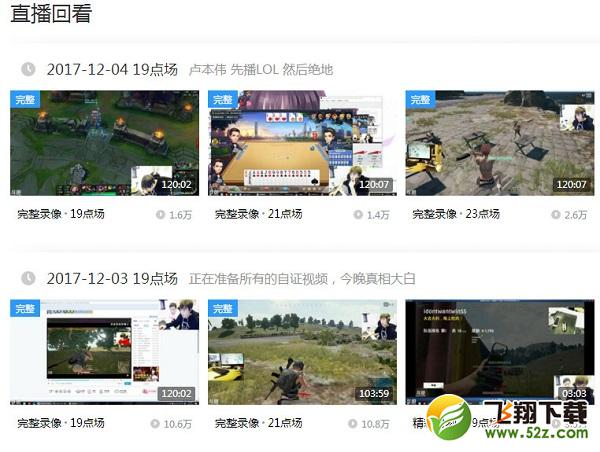Open the 完整录像 · 21点场 link with 1.4万 views
The width and height of the screenshot is (600, 452).
tap(259, 214)
